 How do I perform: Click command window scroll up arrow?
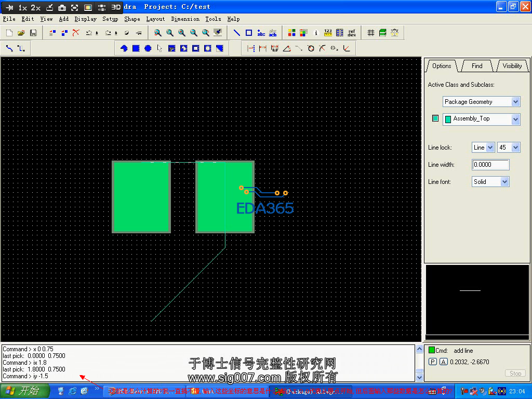419,349
